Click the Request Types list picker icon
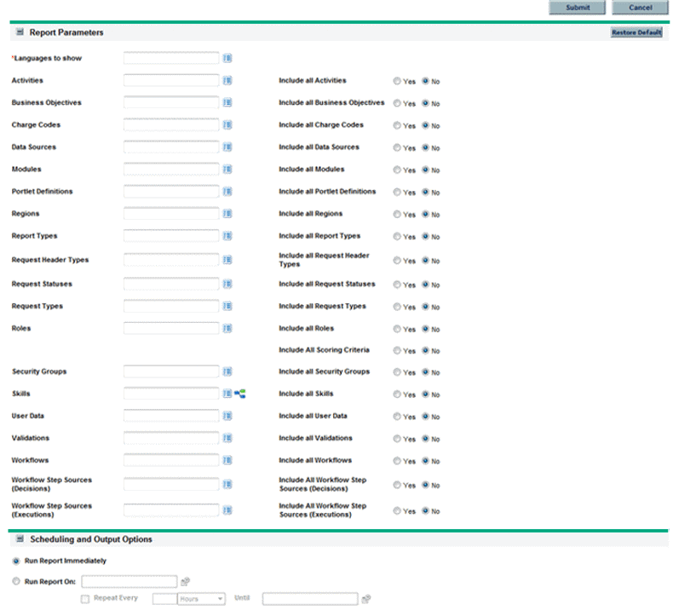 click(227, 307)
